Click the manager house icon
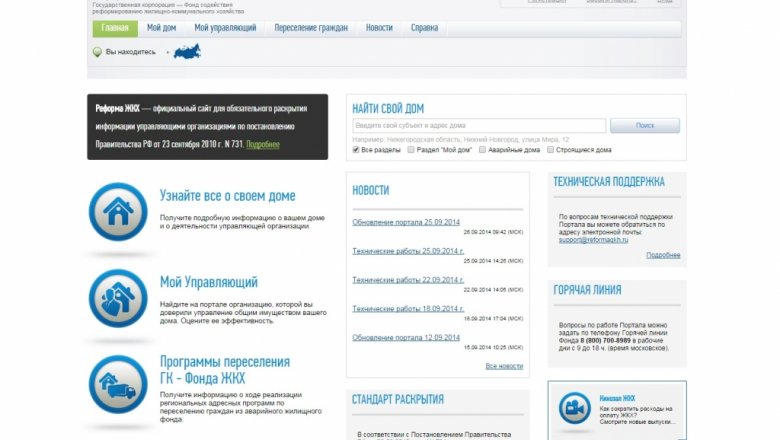 pos(118,298)
